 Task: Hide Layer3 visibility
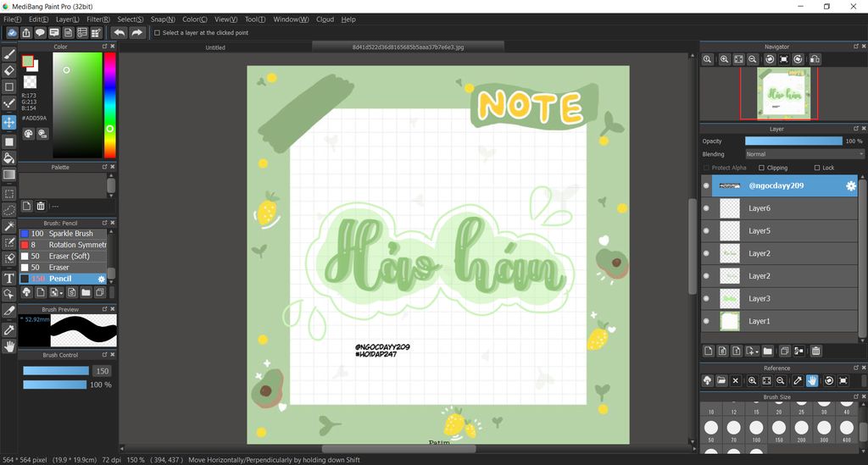tap(706, 299)
